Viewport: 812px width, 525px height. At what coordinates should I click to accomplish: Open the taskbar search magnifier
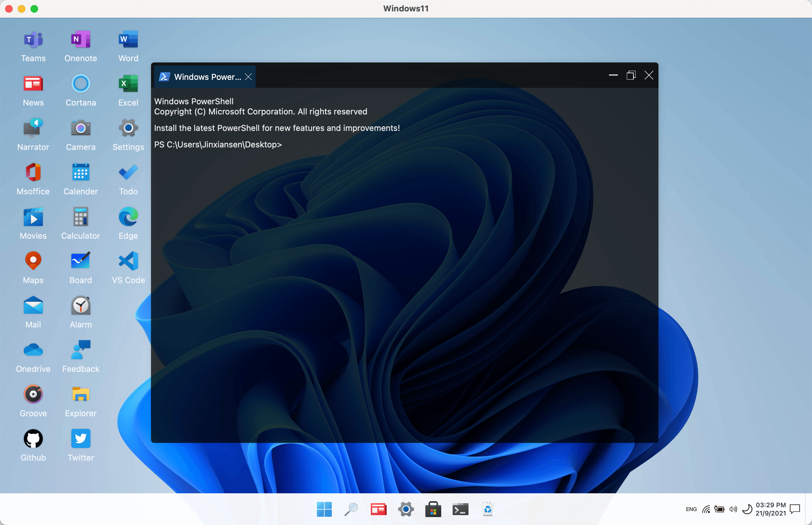click(x=351, y=510)
